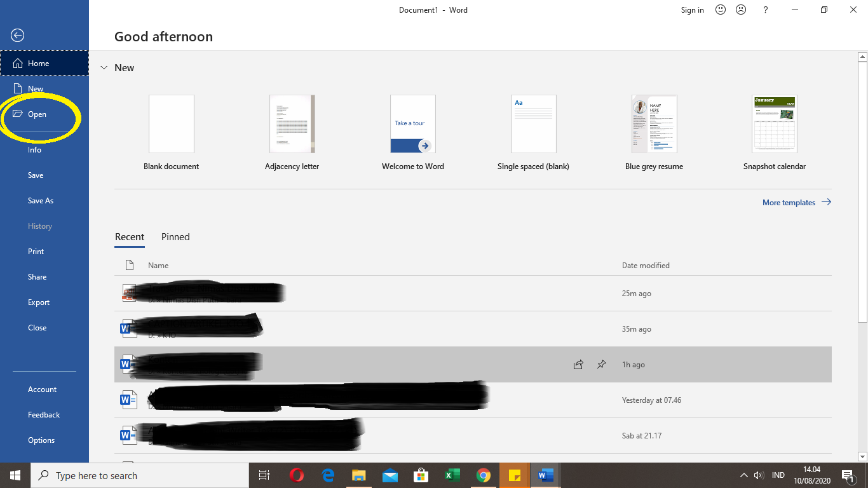Go to Print in the sidebar
This screenshot has height=488, width=868.
pos(36,252)
